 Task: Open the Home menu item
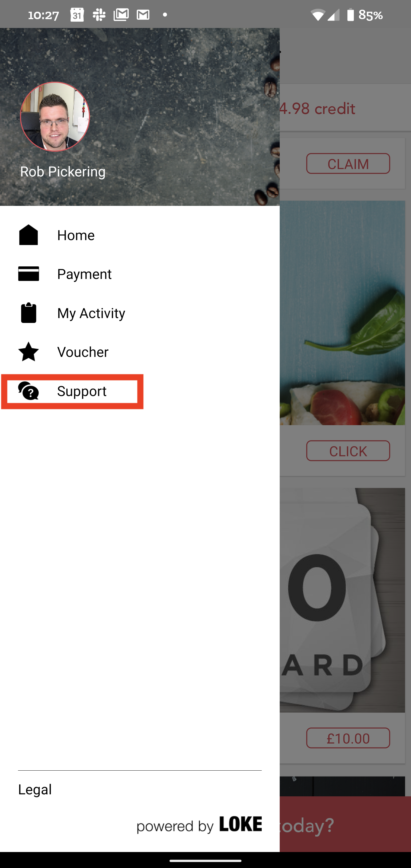(x=140, y=235)
